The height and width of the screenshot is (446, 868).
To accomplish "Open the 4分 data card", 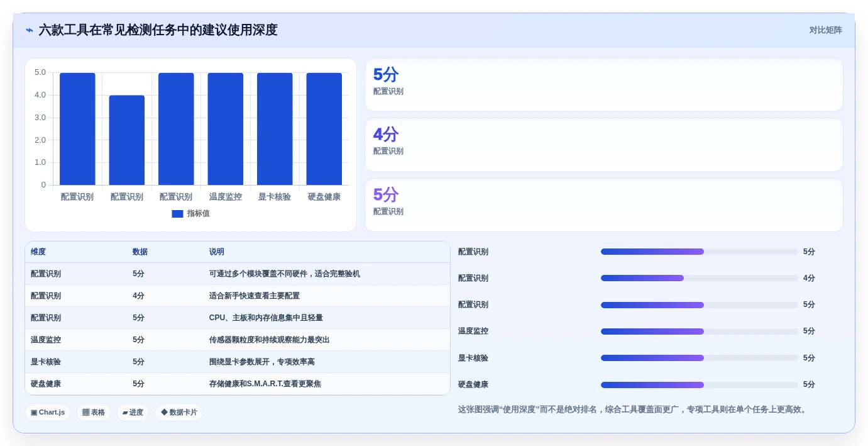I will (604, 145).
